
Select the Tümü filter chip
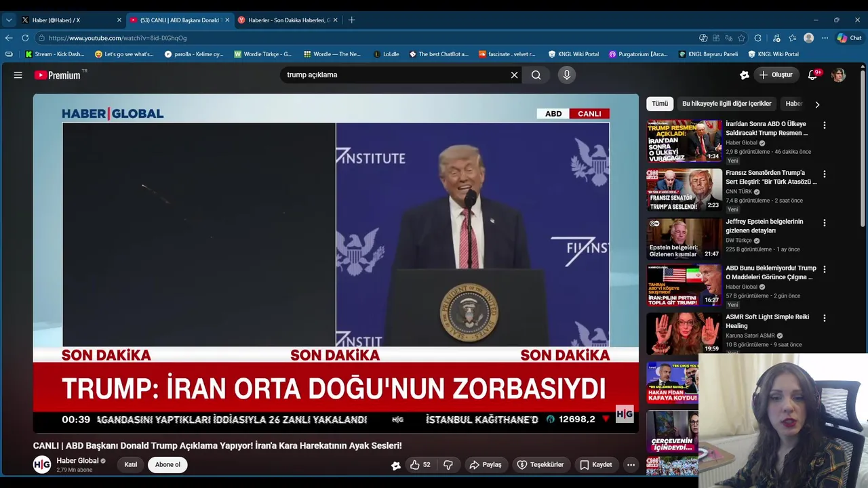tap(660, 104)
